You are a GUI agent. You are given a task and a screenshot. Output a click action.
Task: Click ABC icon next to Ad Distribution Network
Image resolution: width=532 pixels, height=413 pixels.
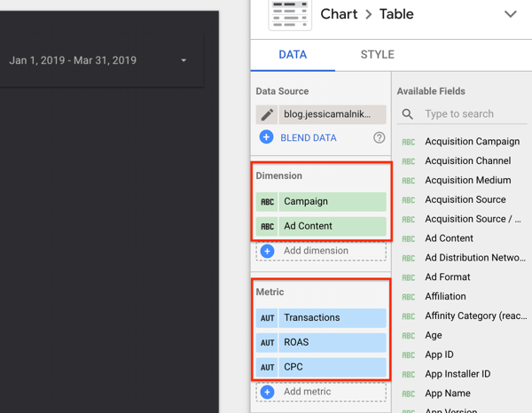[408, 259]
